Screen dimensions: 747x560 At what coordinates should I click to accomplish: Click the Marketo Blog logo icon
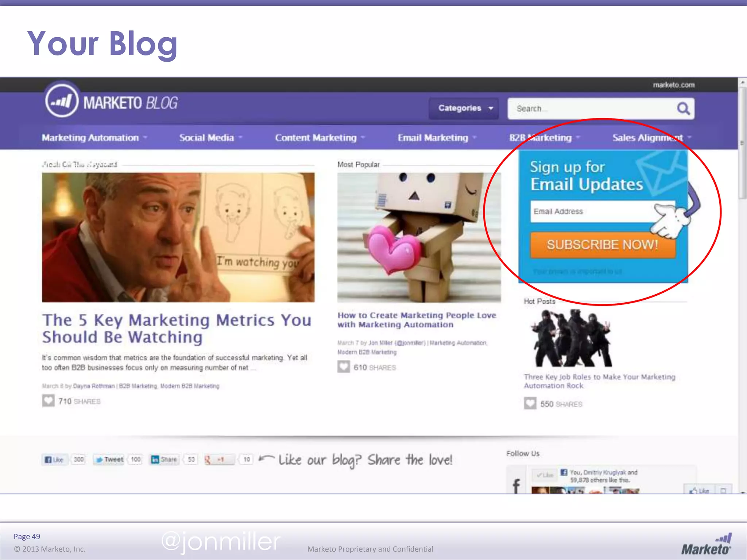pyautogui.click(x=62, y=100)
